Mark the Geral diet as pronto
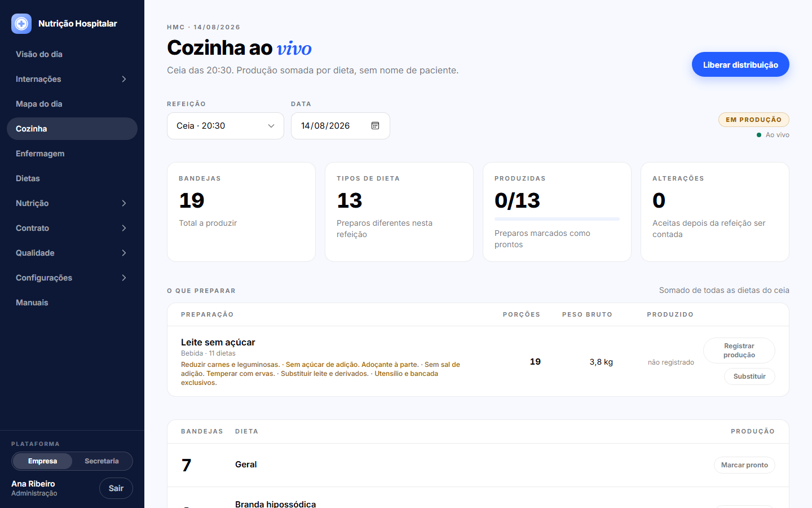The image size is (812, 508). pyautogui.click(x=744, y=465)
